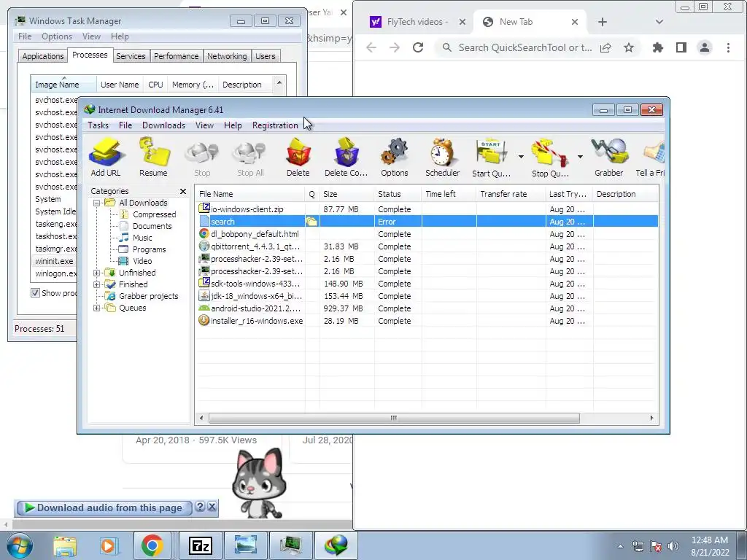Collapse the All Downloads tree node
Image resolution: width=747 pixels, height=560 pixels.
97,203
